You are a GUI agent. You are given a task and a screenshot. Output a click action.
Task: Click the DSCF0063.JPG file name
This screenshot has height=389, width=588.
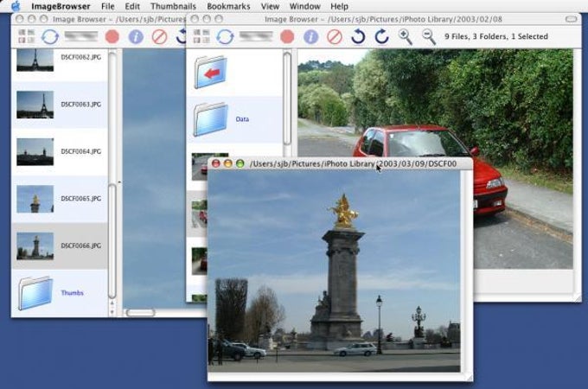point(80,105)
